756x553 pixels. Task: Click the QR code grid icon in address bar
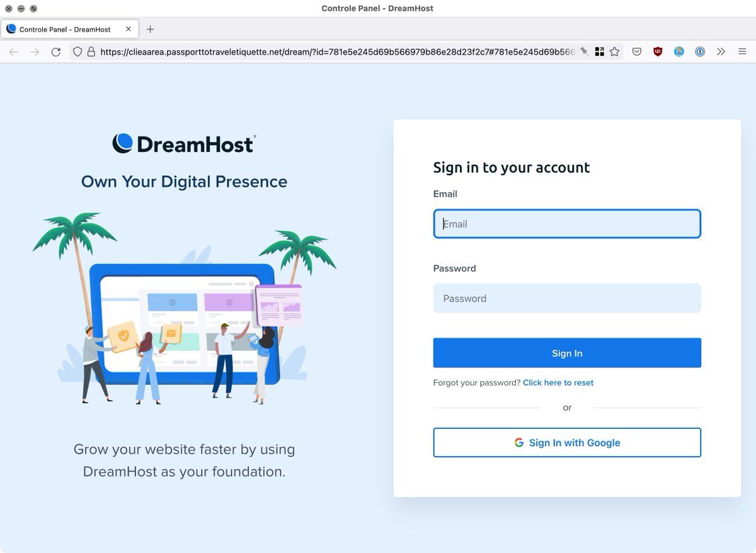(x=600, y=52)
